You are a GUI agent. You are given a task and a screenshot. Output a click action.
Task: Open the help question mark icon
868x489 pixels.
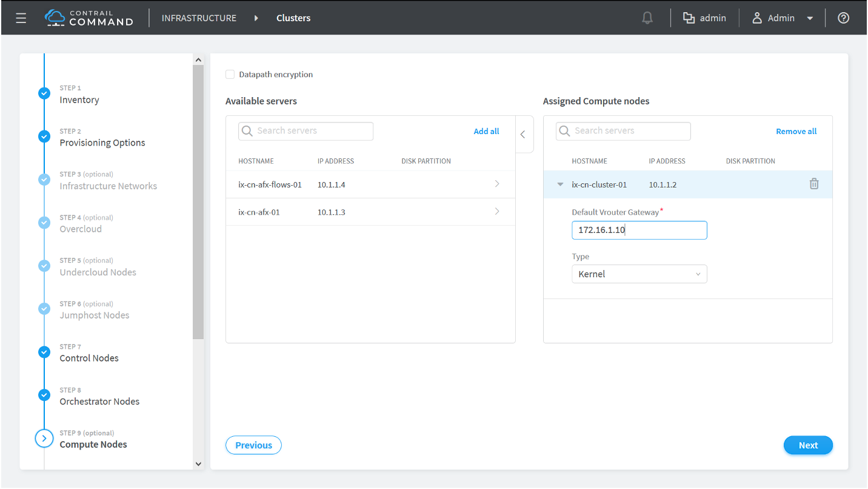point(843,18)
